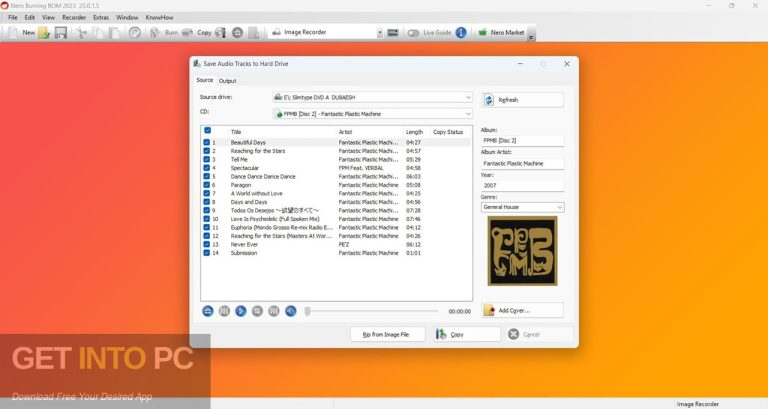Viewport: 768px width, 409px height.
Task: Open the View menu
Action: click(x=48, y=18)
